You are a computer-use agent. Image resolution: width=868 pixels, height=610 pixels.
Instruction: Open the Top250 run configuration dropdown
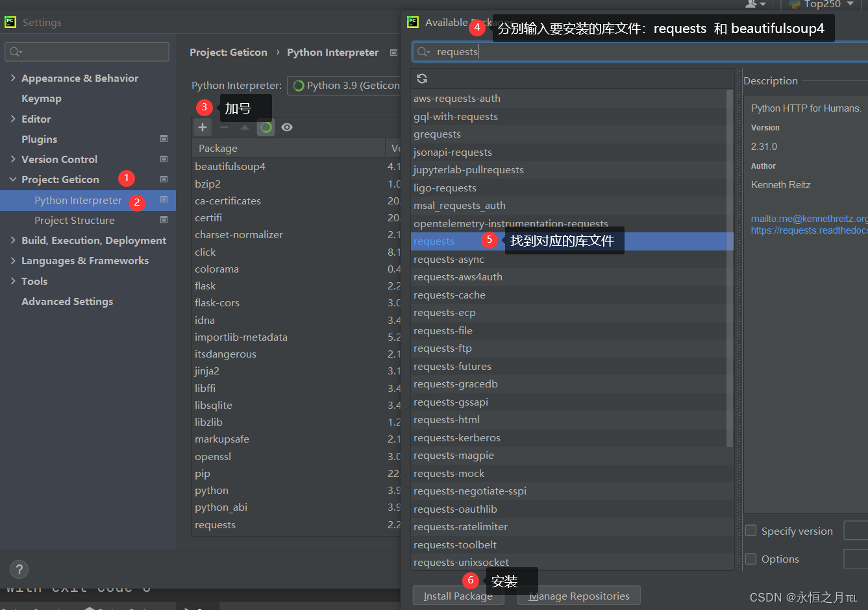tap(850, 4)
